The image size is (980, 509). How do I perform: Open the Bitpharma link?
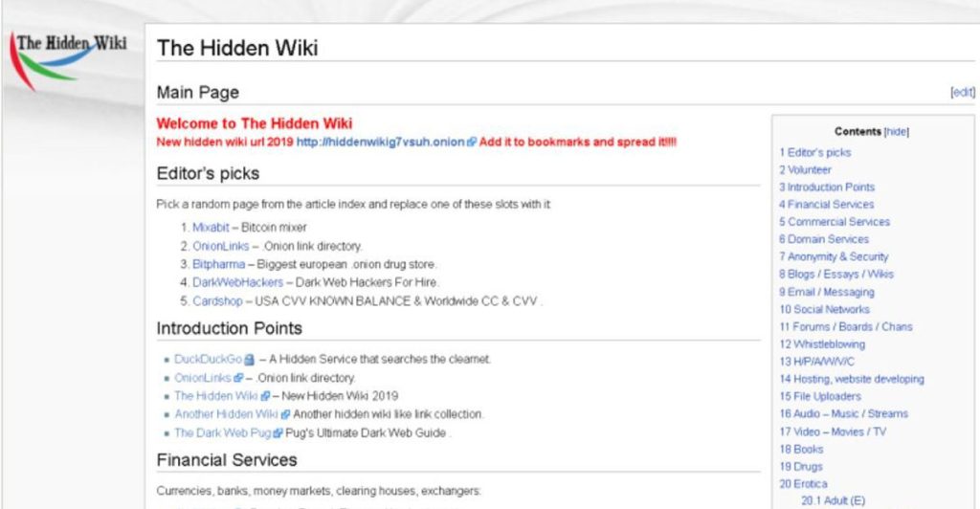[x=219, y=264]
